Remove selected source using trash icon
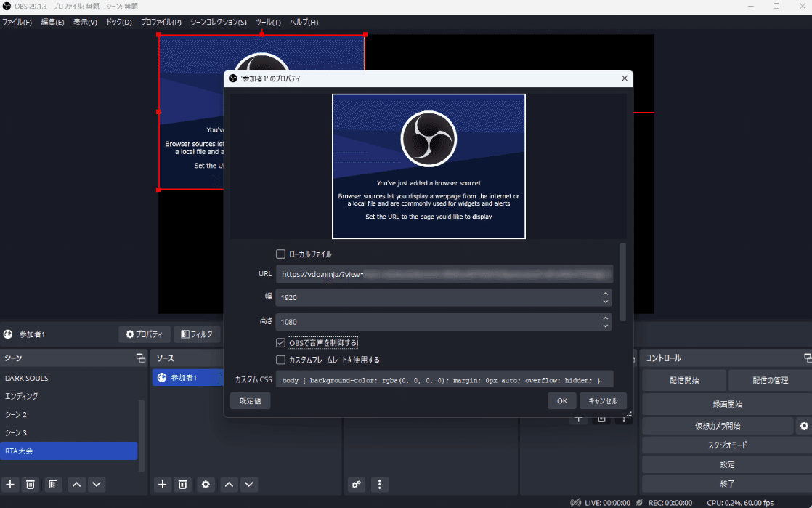The height and width of the screenshot is (508, 812). [x=183, y=484]
